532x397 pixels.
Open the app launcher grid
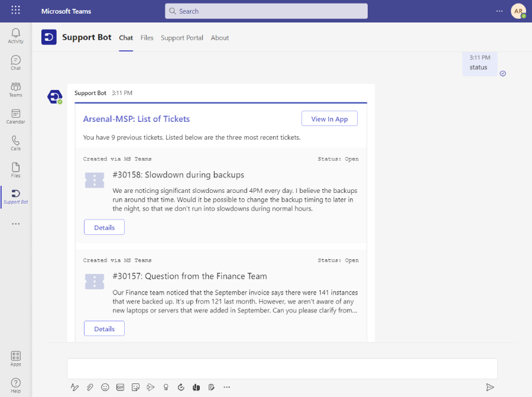[x=15, y=10]
